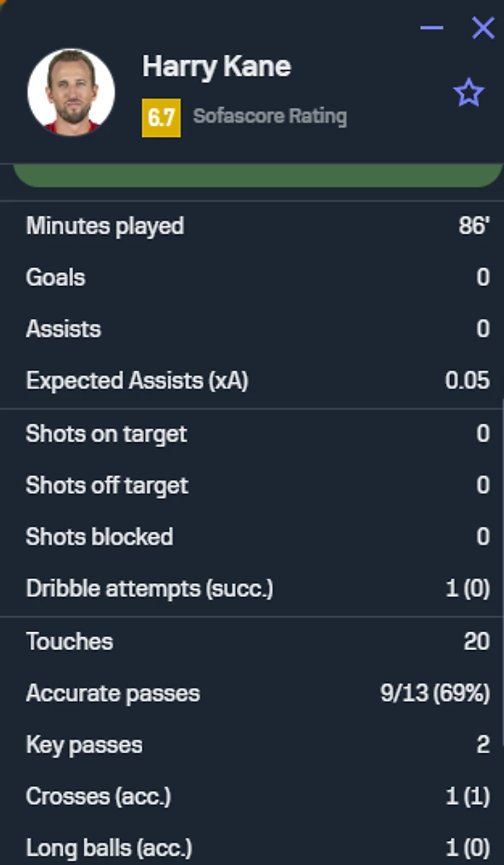Click Harry Kane's profile photo
The height and width of the screenshot is (865, 504).
pyautogui.click(x=71, y=92)
